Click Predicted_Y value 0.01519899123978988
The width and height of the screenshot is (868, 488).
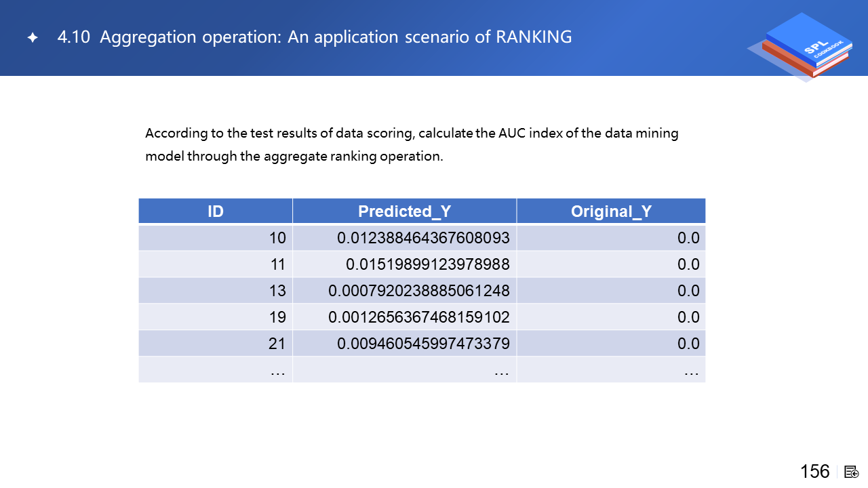(427, 264)
